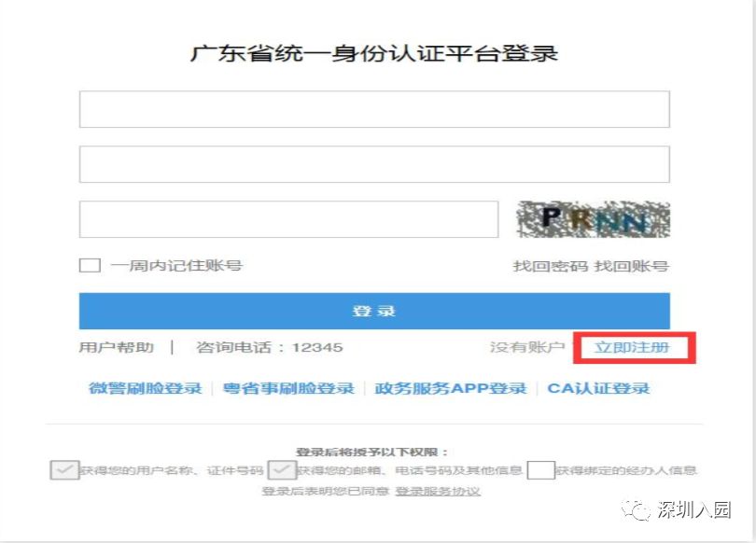Click the username input field
This screenshot has height=543, width=756.
pyautogui.click(x=373, y=106)
